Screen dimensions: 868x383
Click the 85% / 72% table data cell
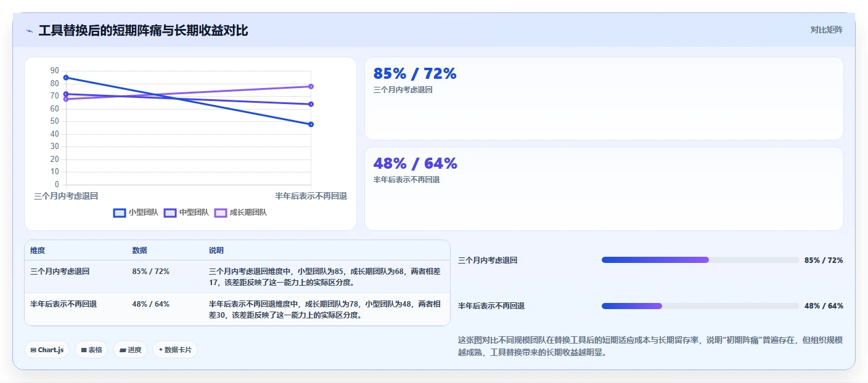point(150,271)
